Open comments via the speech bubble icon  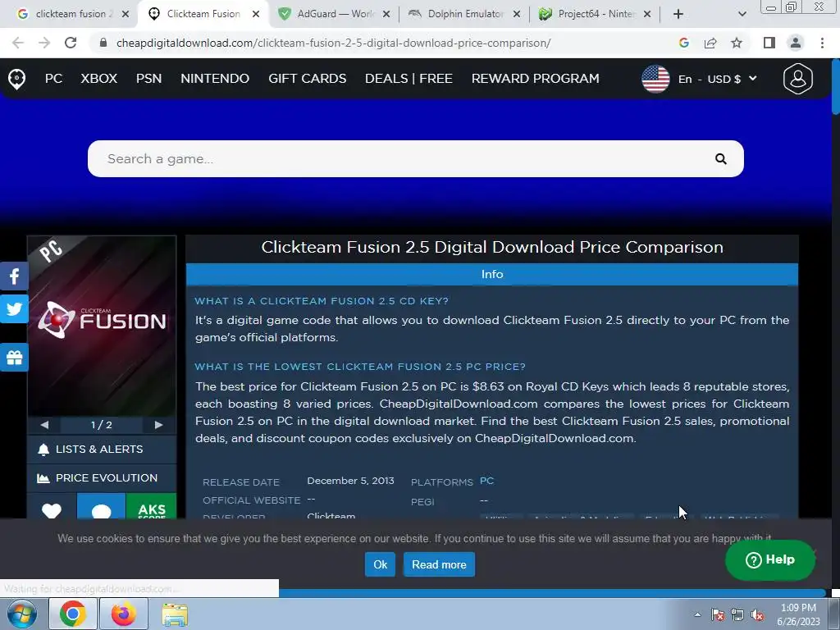(x=101, y=510)
